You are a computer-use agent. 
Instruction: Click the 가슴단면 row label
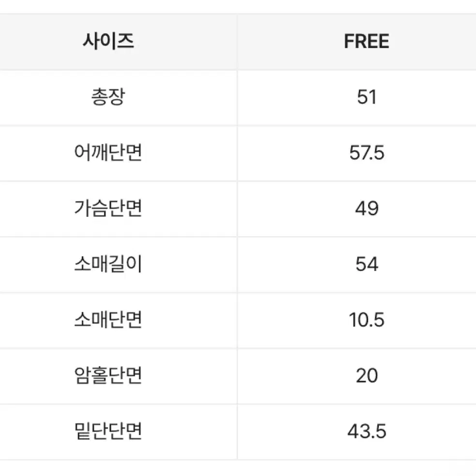tap(108, 208)
